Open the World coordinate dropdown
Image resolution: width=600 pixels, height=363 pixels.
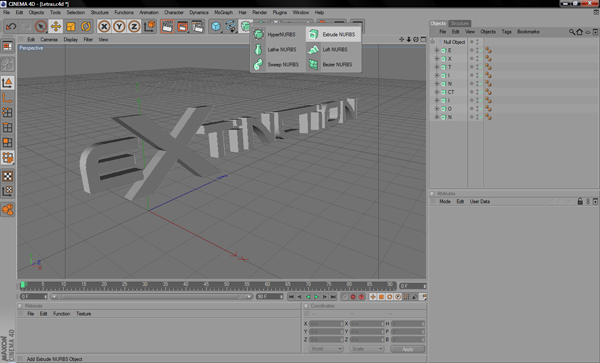click(x=326, y=349)
